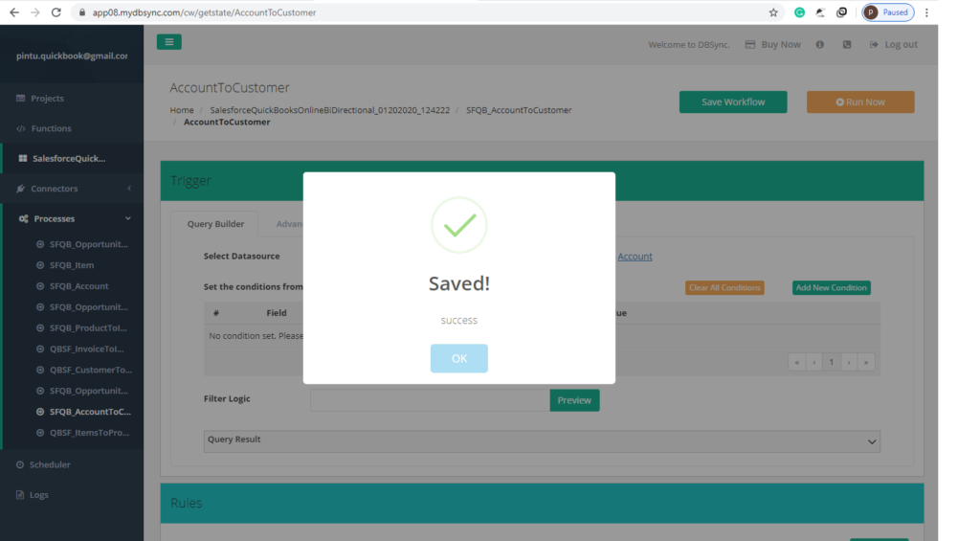The image size is (980, 541).
Task: Open the Grammarly extension icon
Action: 799,12
